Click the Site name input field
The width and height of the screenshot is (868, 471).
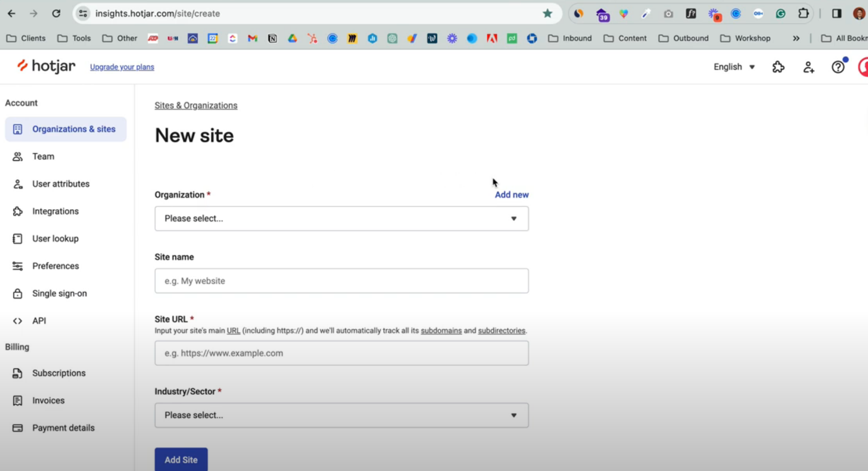pyautogui.click(x=341, y=281)
